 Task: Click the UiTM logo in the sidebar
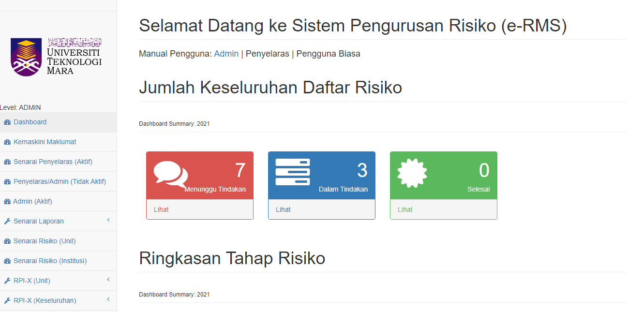click(56, 57)
